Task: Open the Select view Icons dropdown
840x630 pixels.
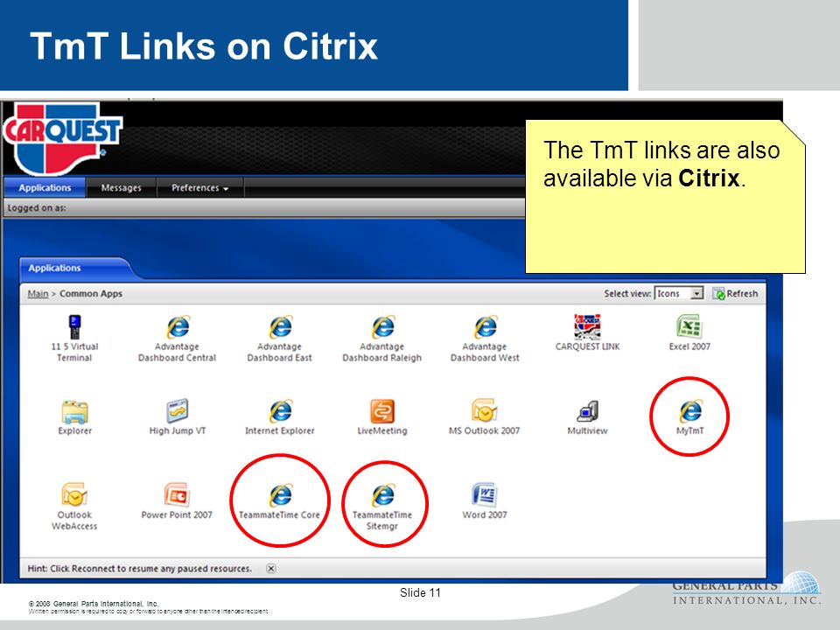Action: pyautogui.click(x=679, y=294)
